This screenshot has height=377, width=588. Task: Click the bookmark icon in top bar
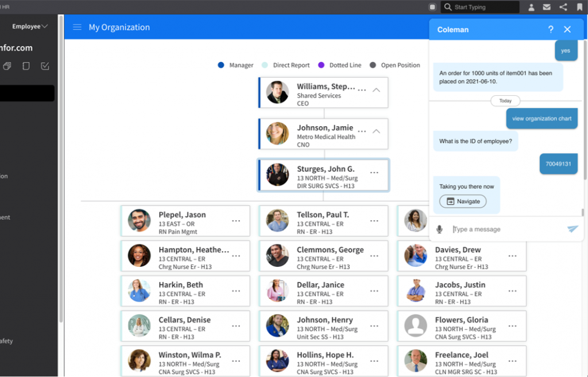(580, 7)
